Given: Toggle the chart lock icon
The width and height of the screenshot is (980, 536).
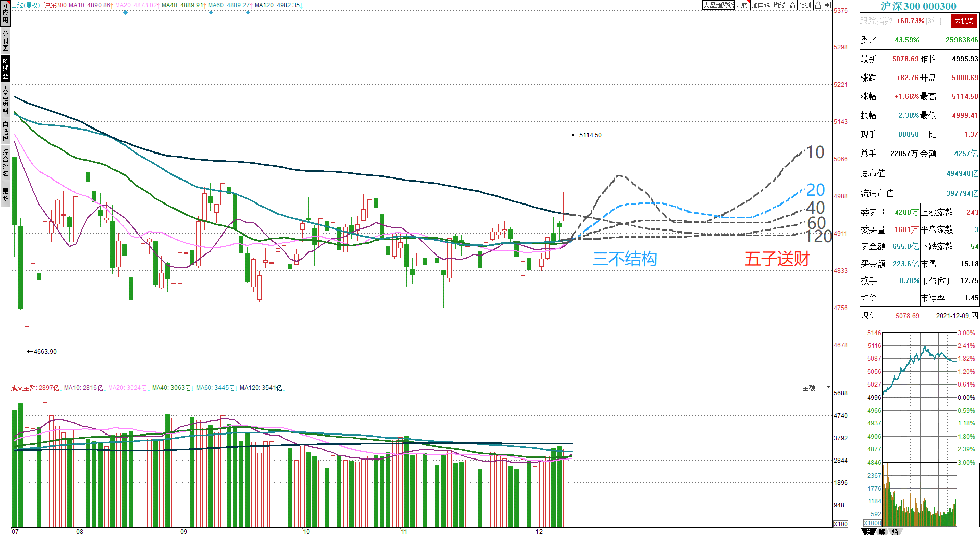Looking at the screenshot, I should coord(818,5).
